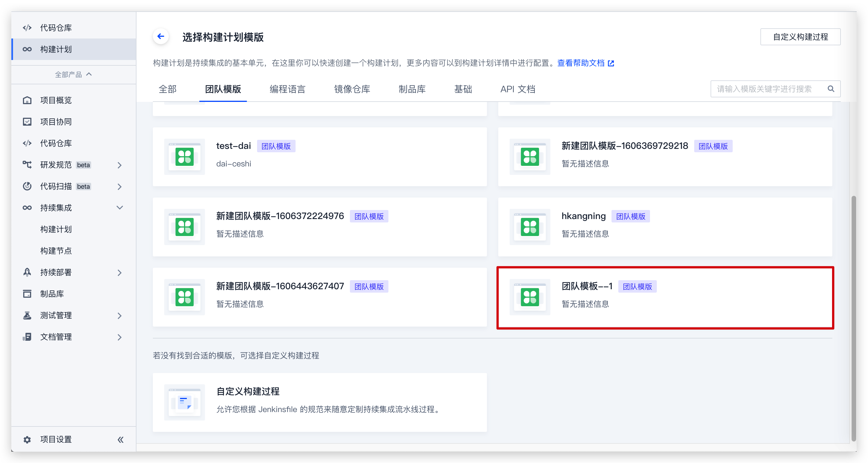Expand the 研发规范 submenu arrow
868x463 pixels.
coord(120,165)
